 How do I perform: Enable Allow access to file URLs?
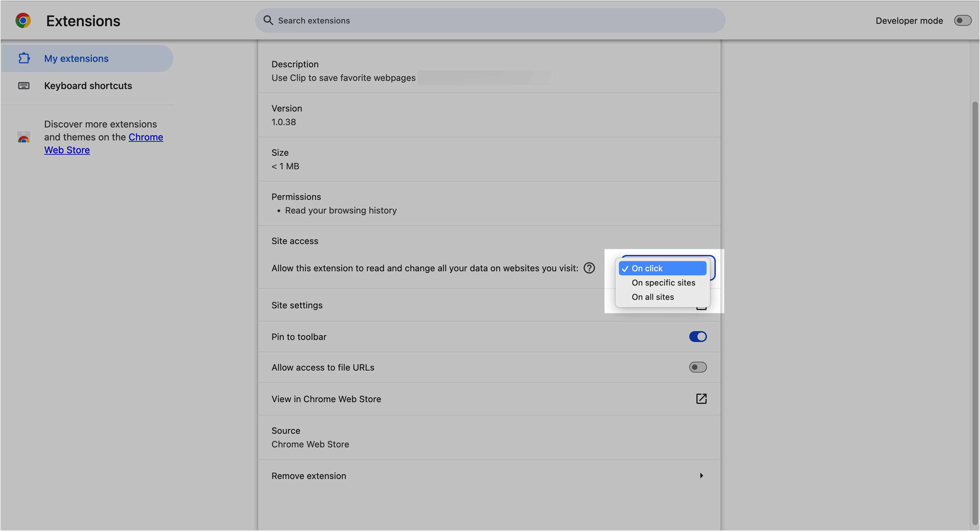click(x=698, y=367)
